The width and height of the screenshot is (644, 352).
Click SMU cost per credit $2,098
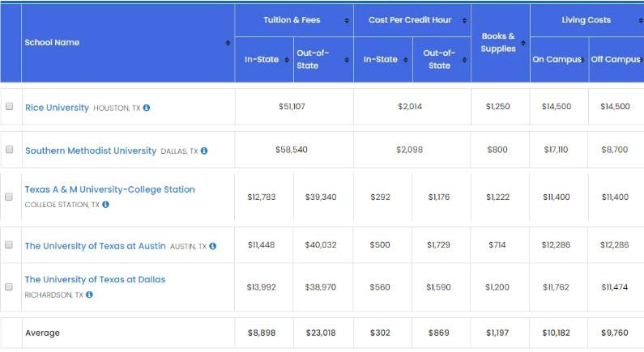[409, 150]
